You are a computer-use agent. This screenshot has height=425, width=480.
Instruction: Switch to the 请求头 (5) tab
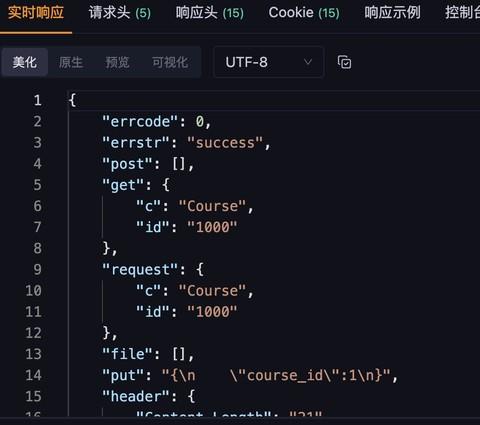(x=120, y=13)
